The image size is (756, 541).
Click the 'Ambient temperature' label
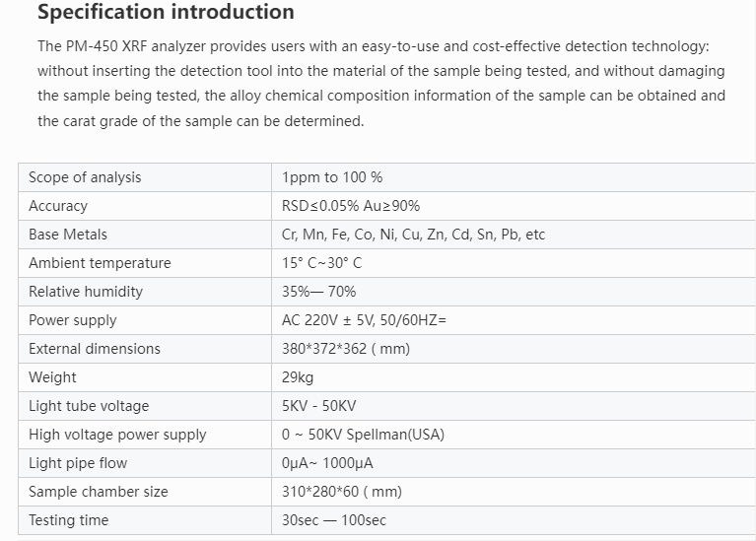100,263
